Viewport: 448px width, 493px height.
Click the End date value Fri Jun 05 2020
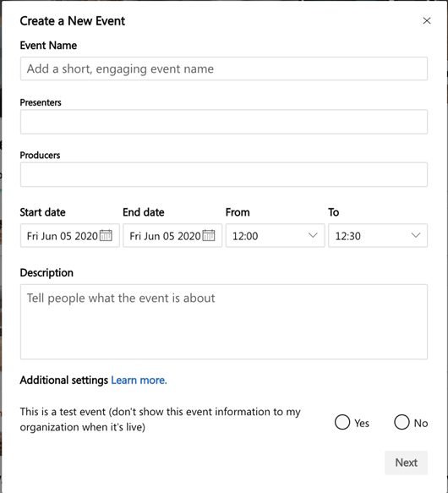tap(165, 236)
